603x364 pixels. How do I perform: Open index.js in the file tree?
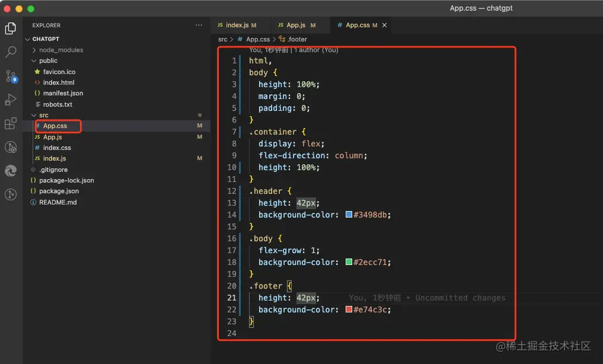(54, 158)
